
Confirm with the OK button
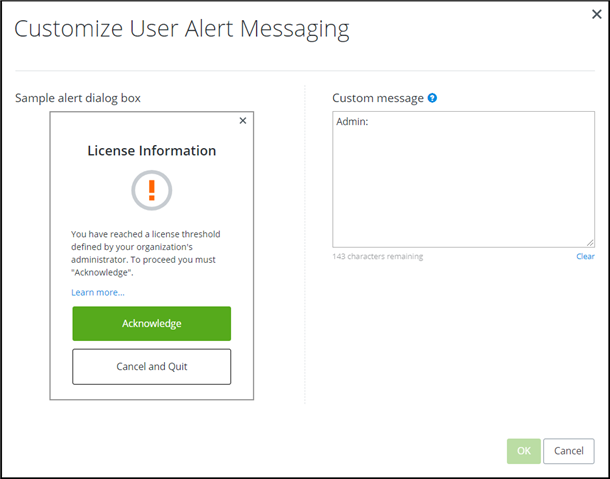[x=523, y=451]
